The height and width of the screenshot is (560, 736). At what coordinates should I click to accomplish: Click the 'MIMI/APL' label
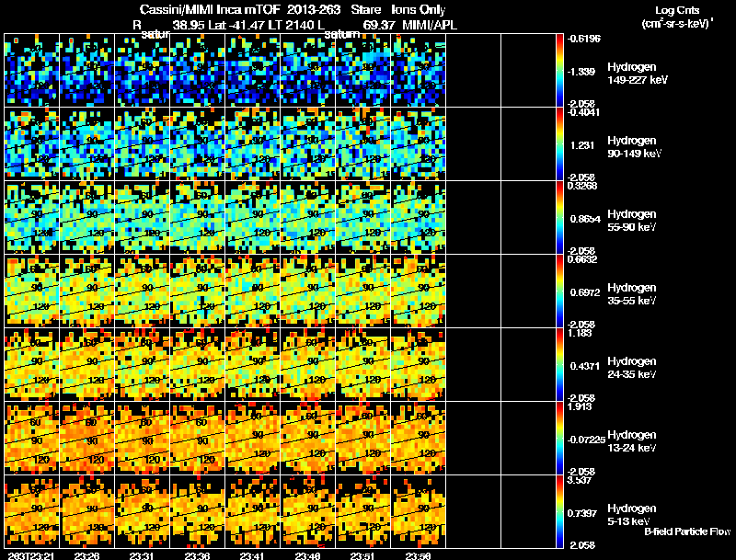pos(430,25)
